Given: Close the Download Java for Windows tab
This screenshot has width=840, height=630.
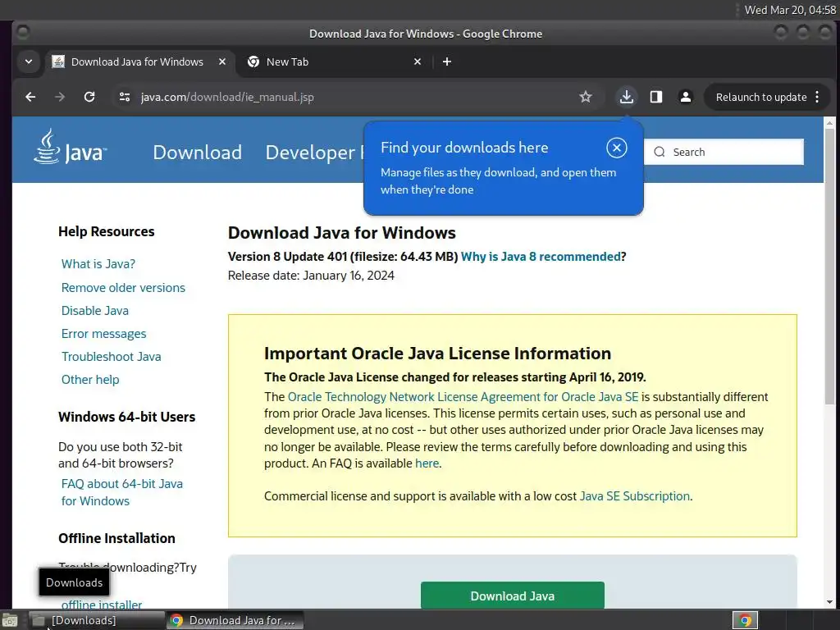Looking at the screenshot, I should [x=221, y=62].
